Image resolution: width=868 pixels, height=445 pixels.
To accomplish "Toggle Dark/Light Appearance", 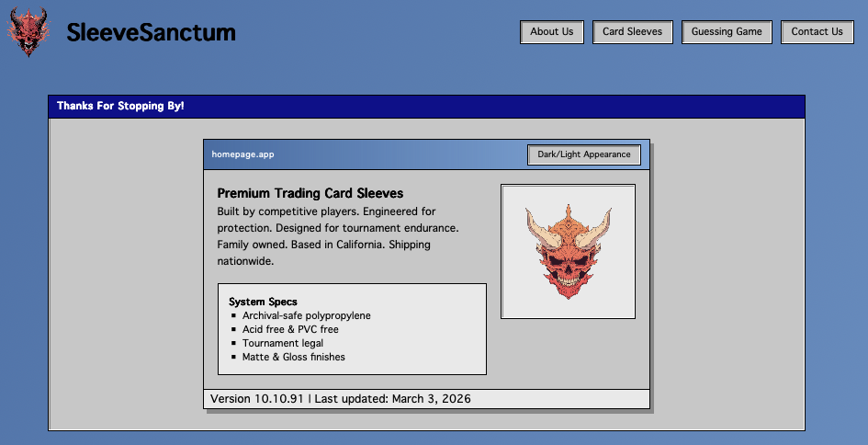I will [584, 154].
